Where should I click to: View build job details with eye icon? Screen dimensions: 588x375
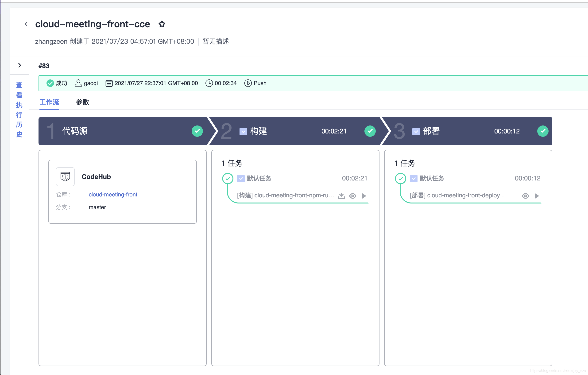point(353,196)
